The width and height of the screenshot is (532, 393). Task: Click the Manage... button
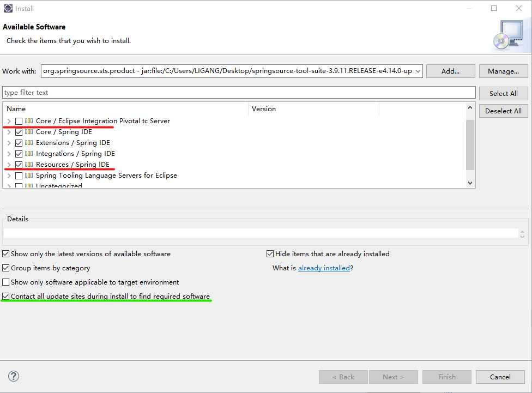pos(504,71)
